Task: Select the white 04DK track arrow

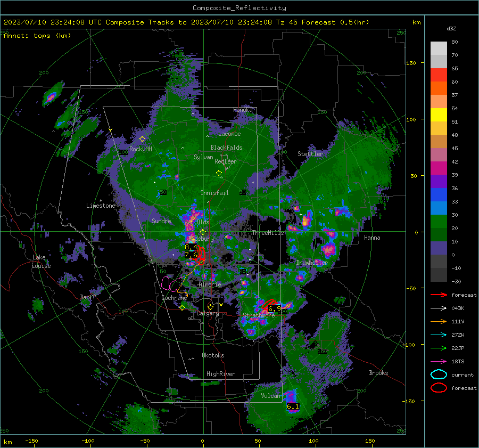Action: tap(439, 308)
